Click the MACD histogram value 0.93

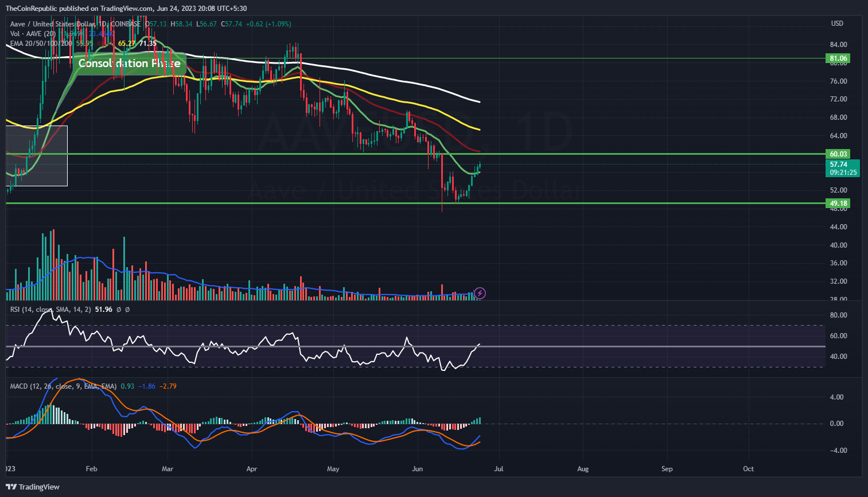[127, 386]
